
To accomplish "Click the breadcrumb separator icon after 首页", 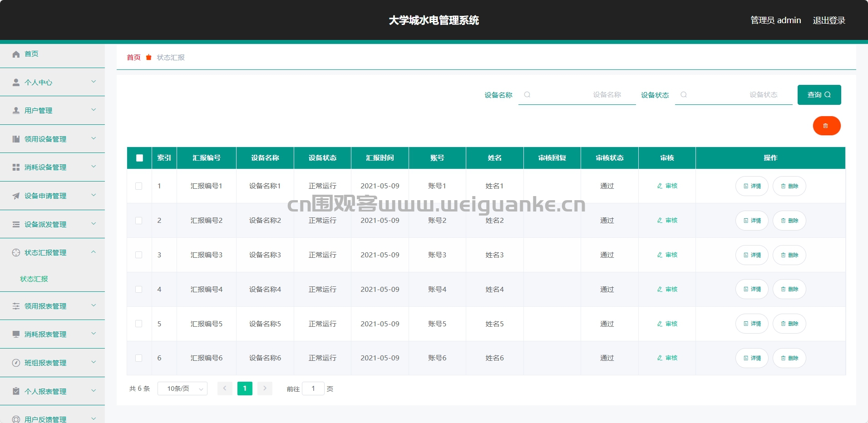I will point(148,57).
